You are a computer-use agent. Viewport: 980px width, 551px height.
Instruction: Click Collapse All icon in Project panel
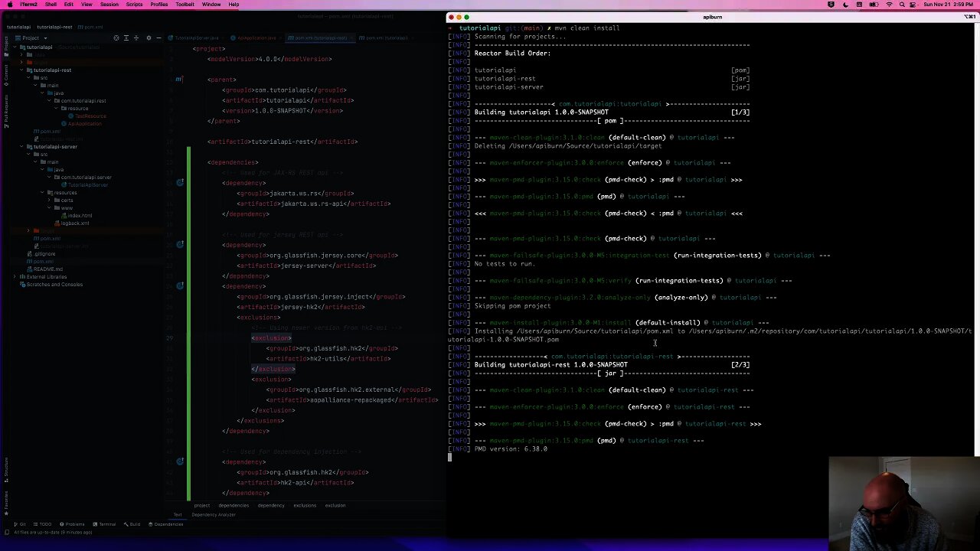(x=138, y=37)
